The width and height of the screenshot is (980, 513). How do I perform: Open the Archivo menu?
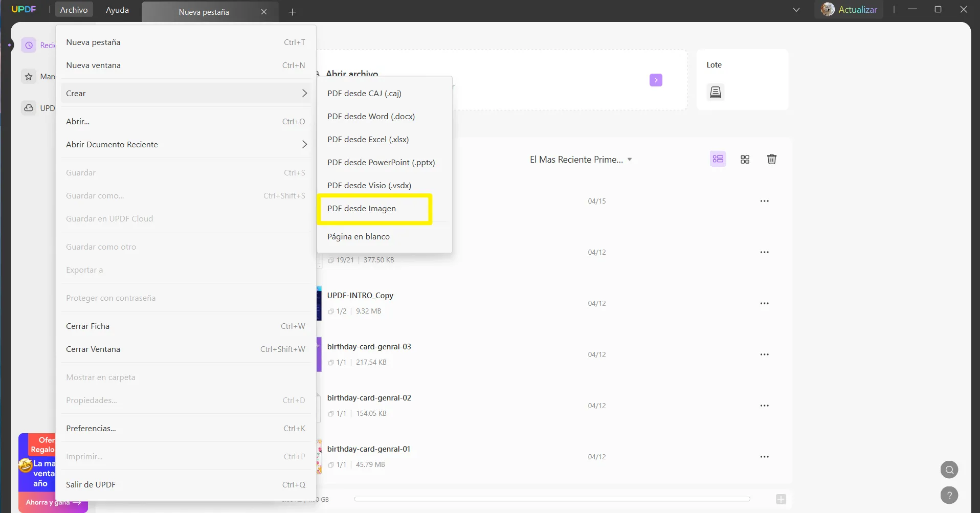tap(74, 10)
